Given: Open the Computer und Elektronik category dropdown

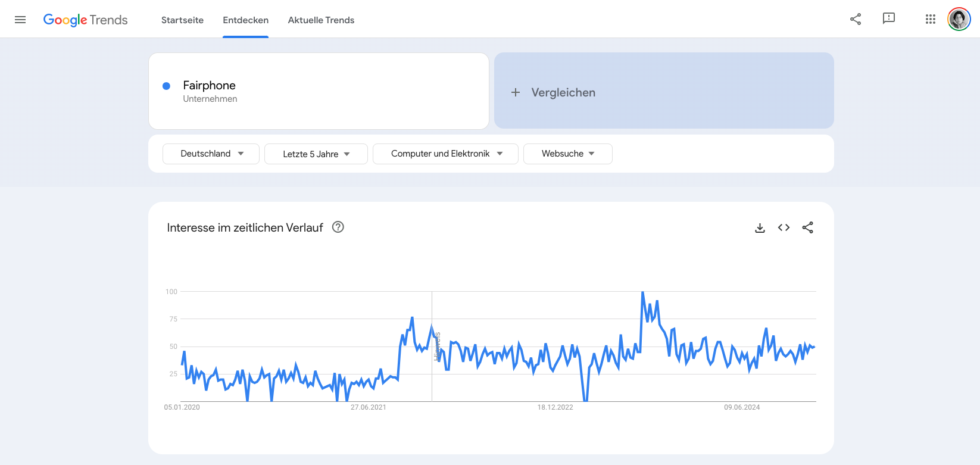Looking at the screenshot, I should (445, 154).
